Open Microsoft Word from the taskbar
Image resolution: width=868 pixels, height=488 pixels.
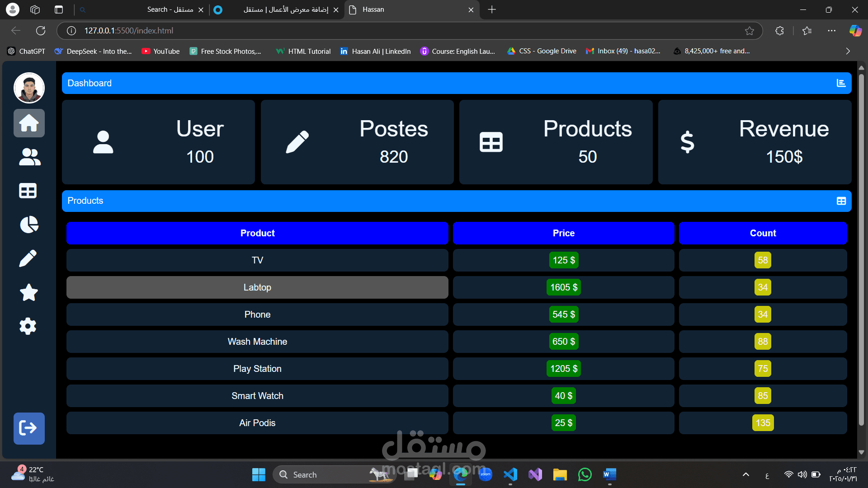(609, 474)
